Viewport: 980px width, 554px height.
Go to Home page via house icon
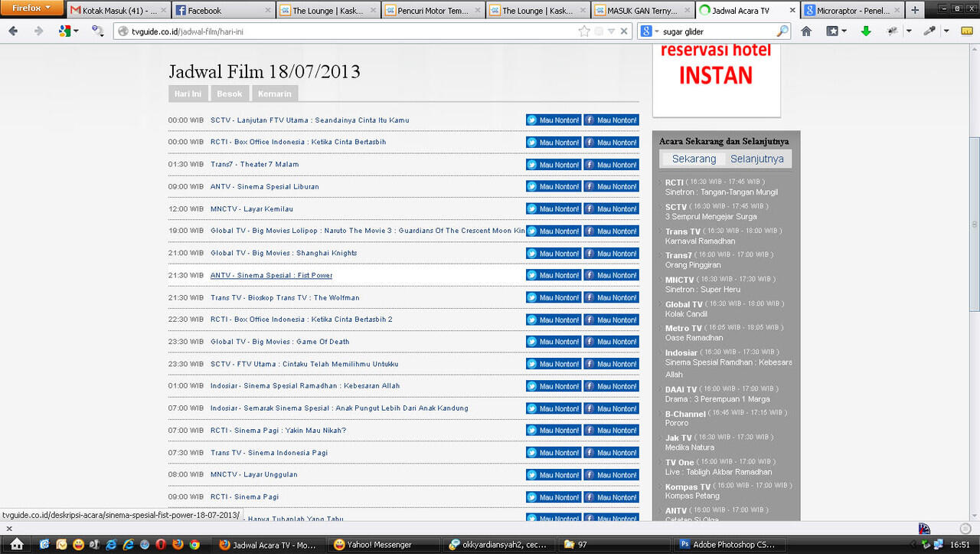pyautogui.click(x=806, y=31)
